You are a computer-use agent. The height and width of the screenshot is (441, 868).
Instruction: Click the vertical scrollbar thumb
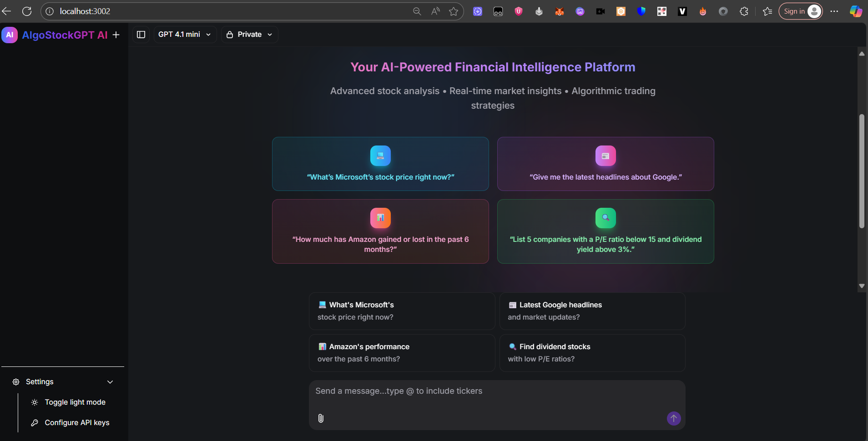(862, 171)
